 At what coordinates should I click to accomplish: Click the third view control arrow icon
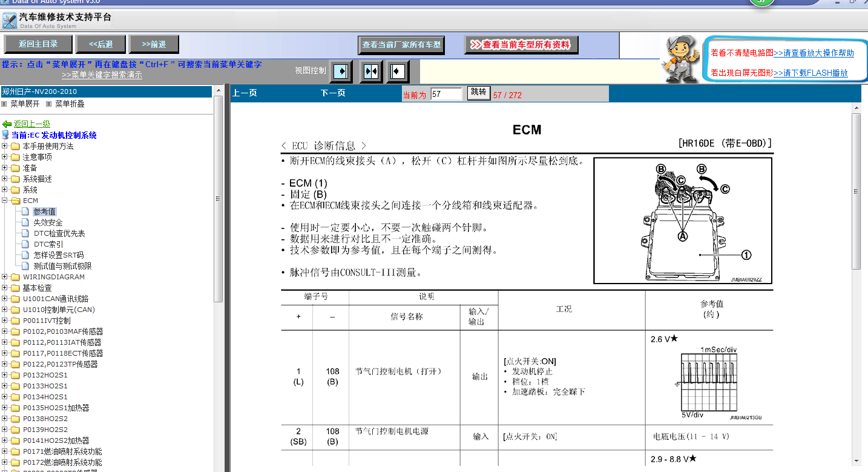[398, 71]
